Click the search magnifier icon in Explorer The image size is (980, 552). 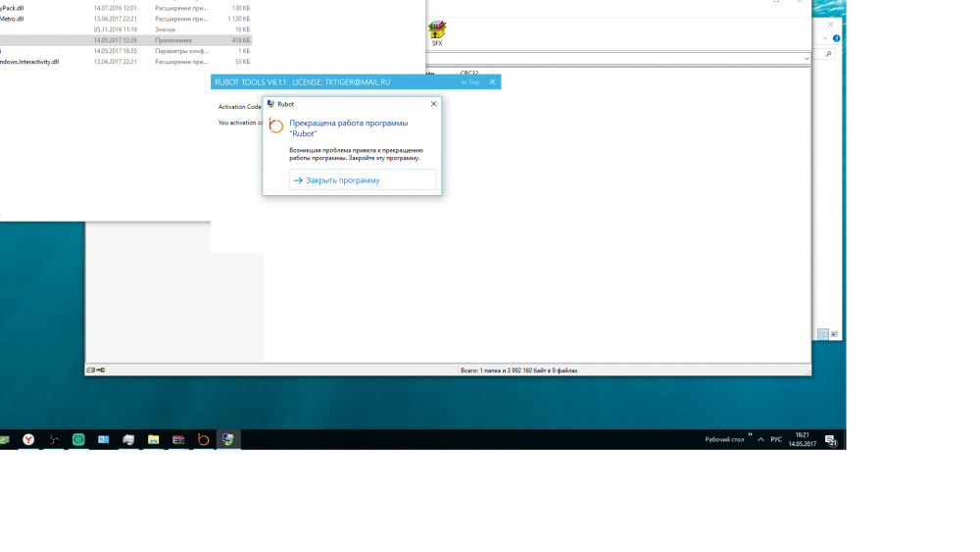[x=829, y=55]
